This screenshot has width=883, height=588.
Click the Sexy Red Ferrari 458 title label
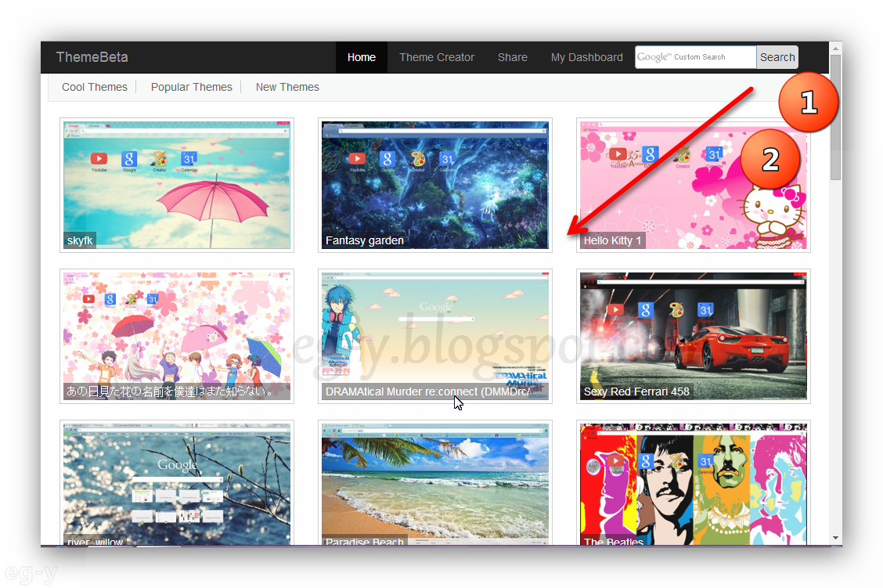[x=636, y=391]
